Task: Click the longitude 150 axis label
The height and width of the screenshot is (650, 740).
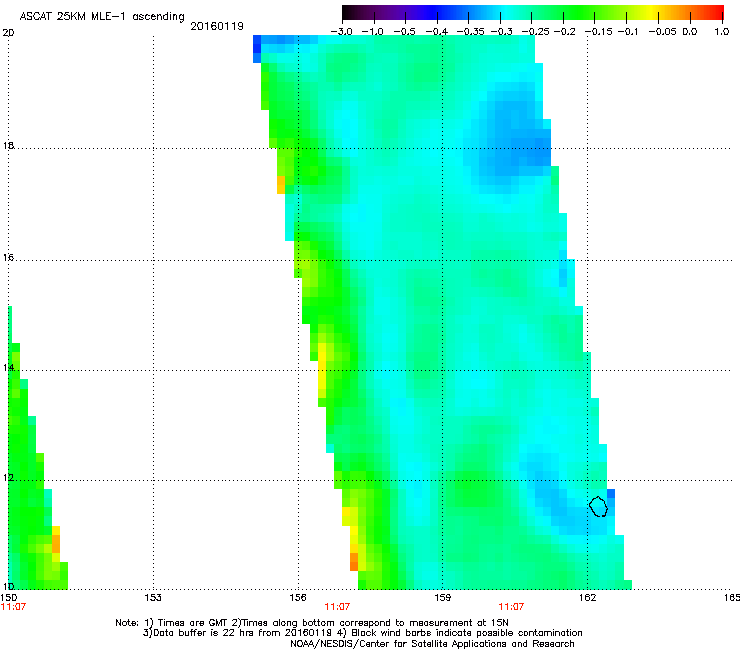Action: 9,597
